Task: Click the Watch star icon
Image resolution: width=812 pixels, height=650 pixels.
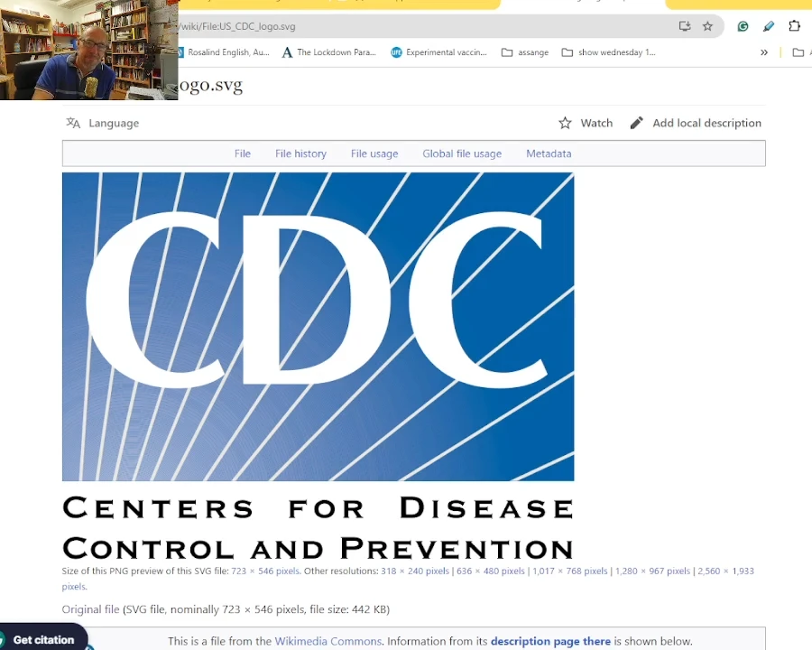Action: coord(565,123)
